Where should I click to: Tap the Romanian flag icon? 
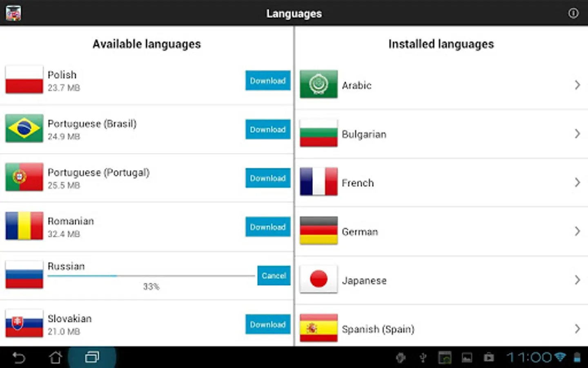pos(24,226)
